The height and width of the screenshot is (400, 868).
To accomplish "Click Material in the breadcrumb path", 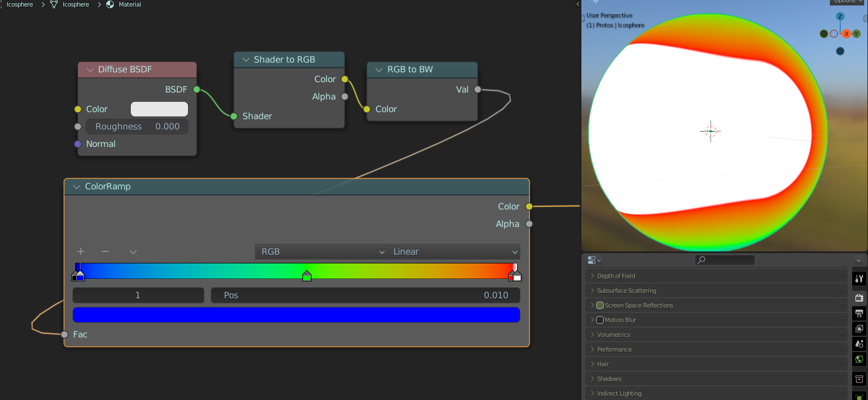I will [x=129, y=4].
